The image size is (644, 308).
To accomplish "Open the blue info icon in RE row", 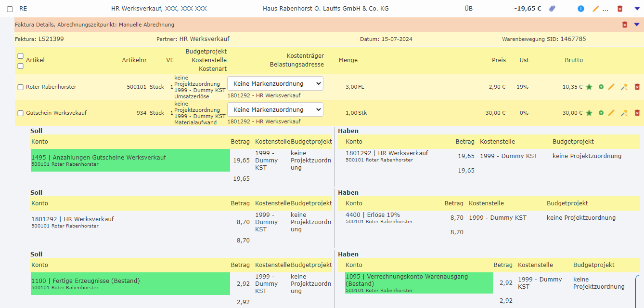I will click(581, 9).
